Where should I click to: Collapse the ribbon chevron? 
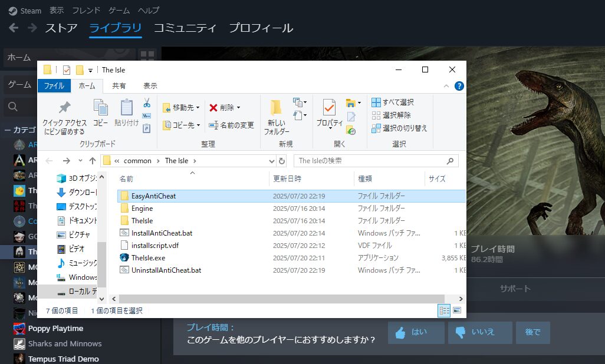[446, 86]
